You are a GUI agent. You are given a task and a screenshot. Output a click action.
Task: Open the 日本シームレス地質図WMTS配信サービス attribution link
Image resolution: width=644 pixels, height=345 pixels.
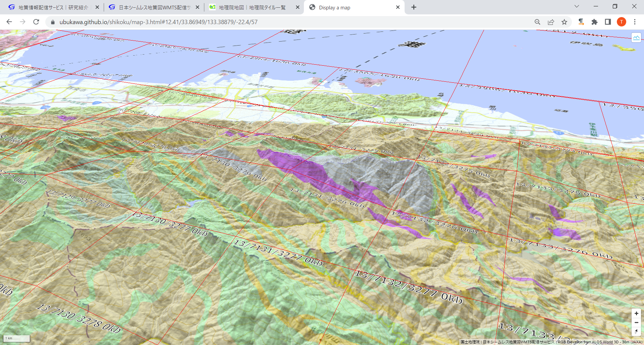(519, 342)
